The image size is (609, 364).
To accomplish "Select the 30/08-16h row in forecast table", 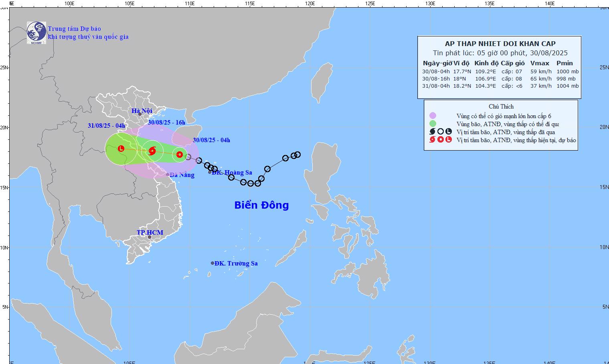I will tap(500, 79).
